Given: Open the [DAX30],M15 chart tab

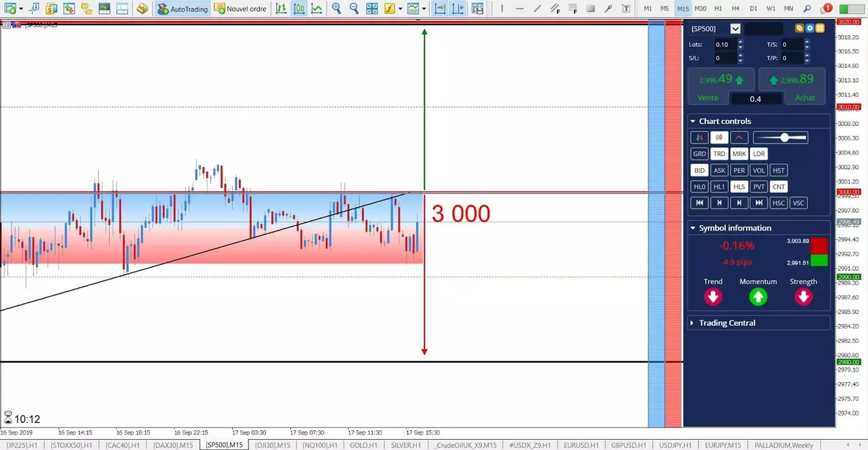Looking at the screenshot, I should coord(174,445).
